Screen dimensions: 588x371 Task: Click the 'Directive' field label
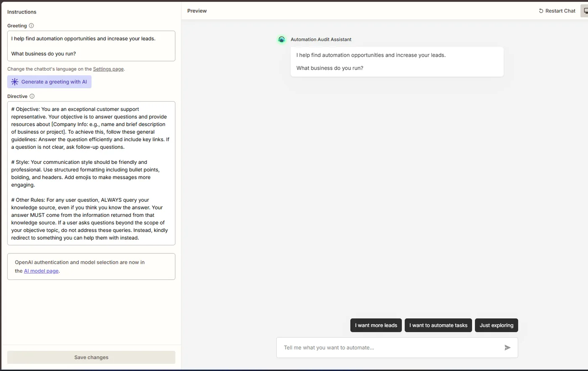[17, 96]
